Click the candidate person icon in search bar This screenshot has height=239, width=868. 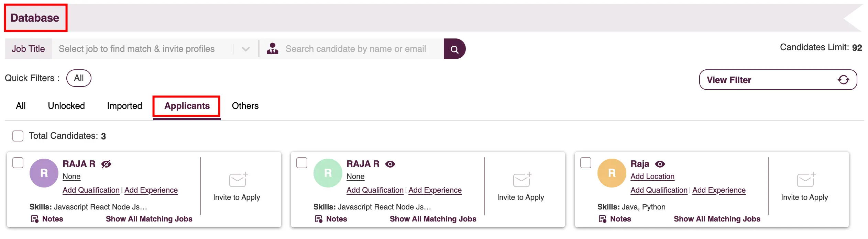[272, 49]
